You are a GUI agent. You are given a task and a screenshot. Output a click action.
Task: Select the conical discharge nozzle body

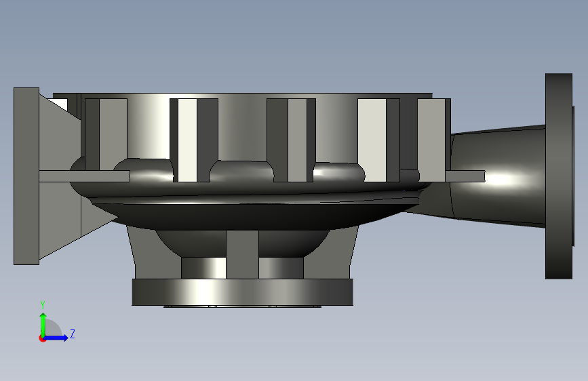pos(498,176)
